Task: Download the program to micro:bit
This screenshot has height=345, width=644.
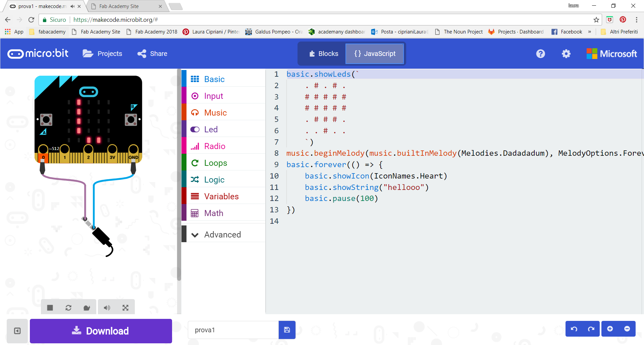Action: coord(101,331)
